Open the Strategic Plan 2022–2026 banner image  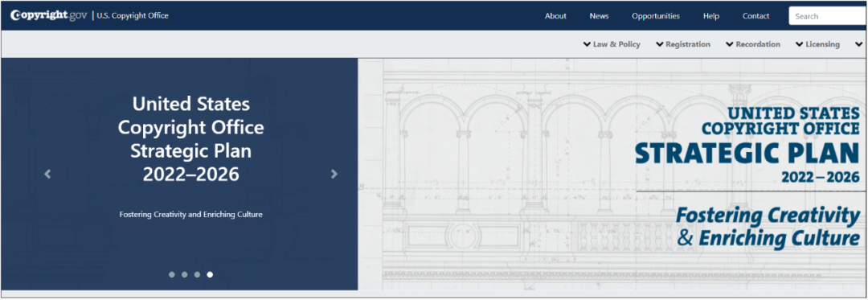612,174
